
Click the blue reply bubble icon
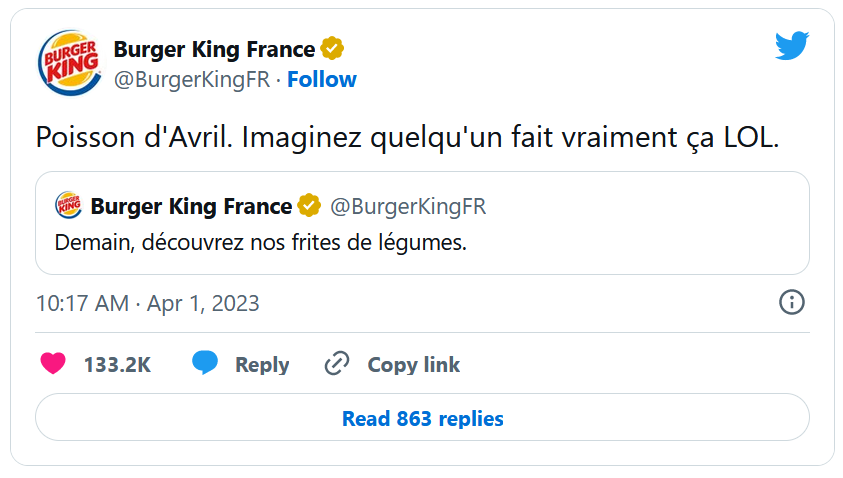click(205, 363)
